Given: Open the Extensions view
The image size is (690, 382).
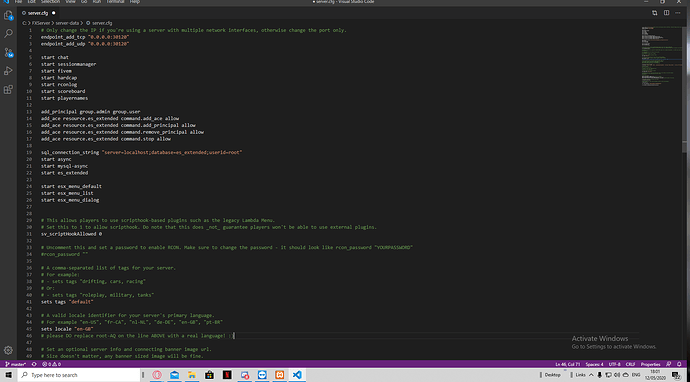Looking at the screenshot, I should pos(8,90).
